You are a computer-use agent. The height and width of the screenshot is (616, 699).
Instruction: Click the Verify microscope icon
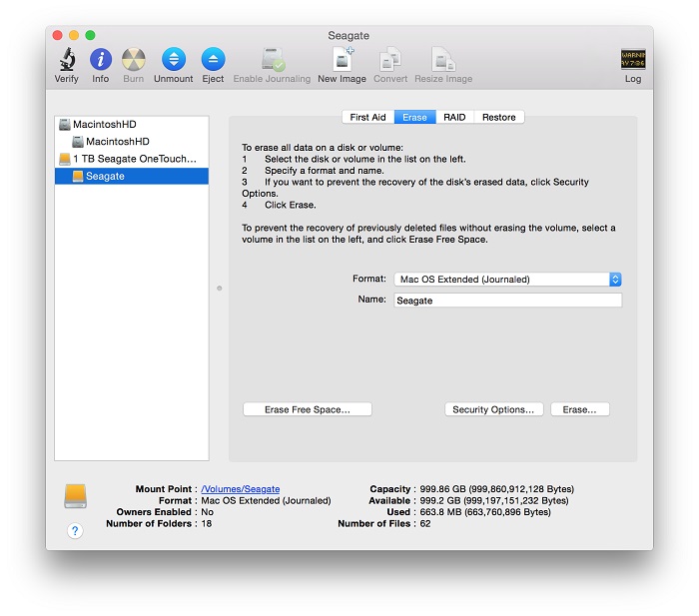pyautogui.click(x=67, y=59)
